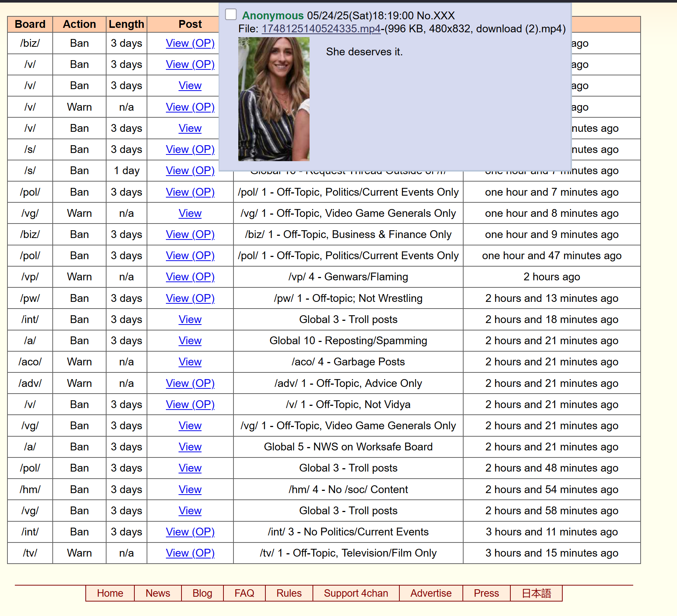Select text '3 hours and 15 minutes ago'
The height and width of the screenshot is (616, 677).
pos(552,553)
